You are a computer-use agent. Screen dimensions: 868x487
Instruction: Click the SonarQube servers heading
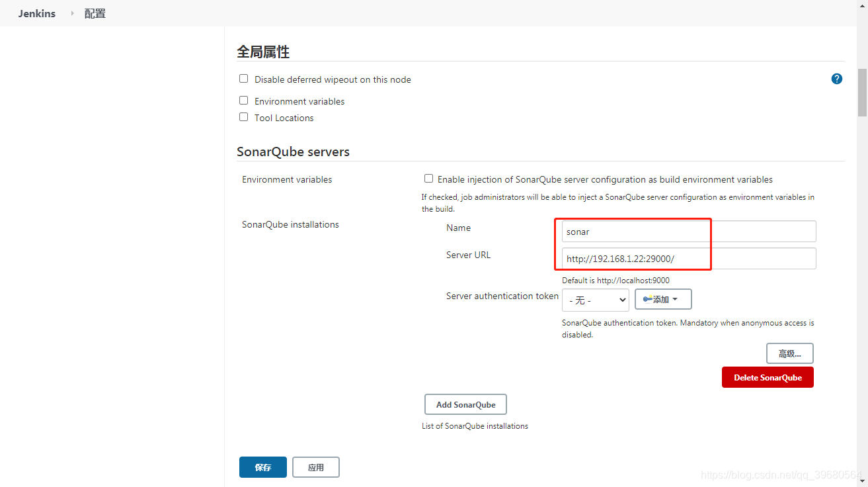pos(293,152)
